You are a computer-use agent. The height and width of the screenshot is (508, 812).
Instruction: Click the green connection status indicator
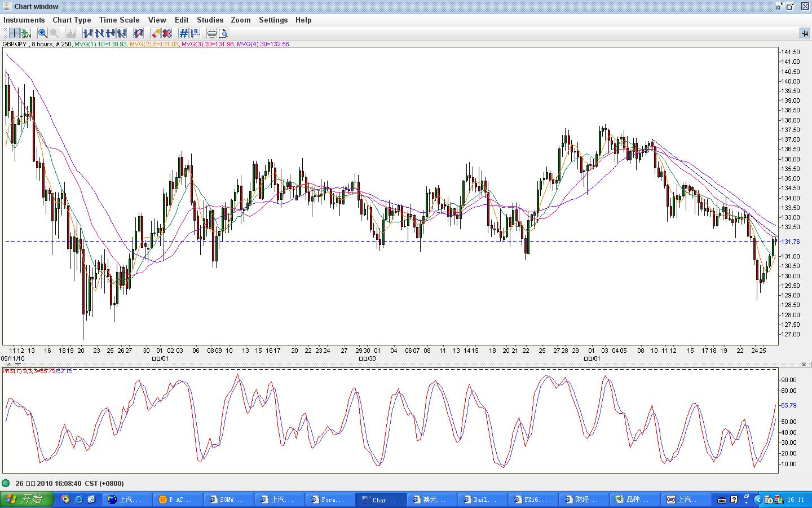[6, 483]
